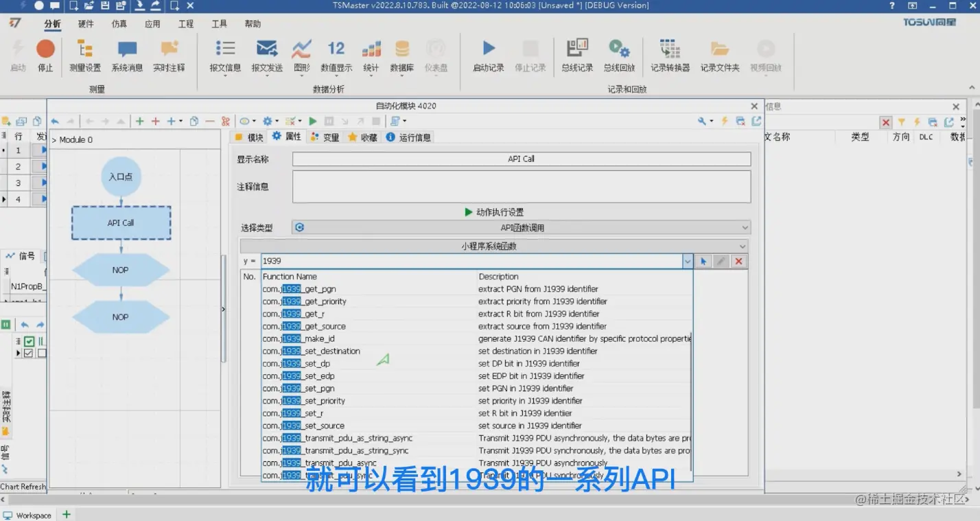Open the 帮助 ribbon tab
980x521 pixels.
[x=253, y=24]
